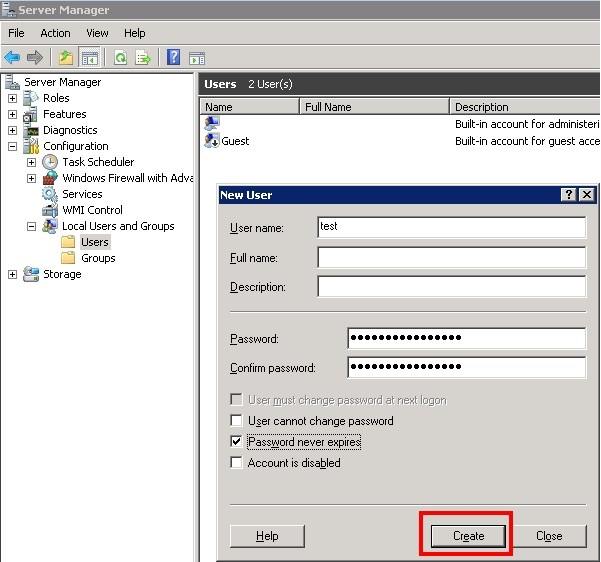The width and height of the screenshot is (601, 562).
Task: Click the Back arrow toolbar icon
Action: pos(12,58)
